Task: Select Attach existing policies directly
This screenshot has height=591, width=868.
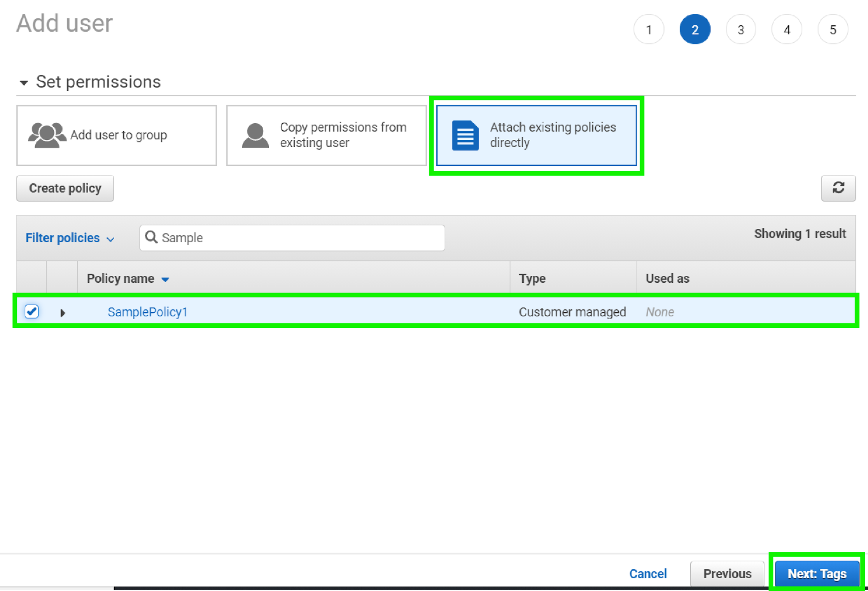Action: (x=536, y=135)
